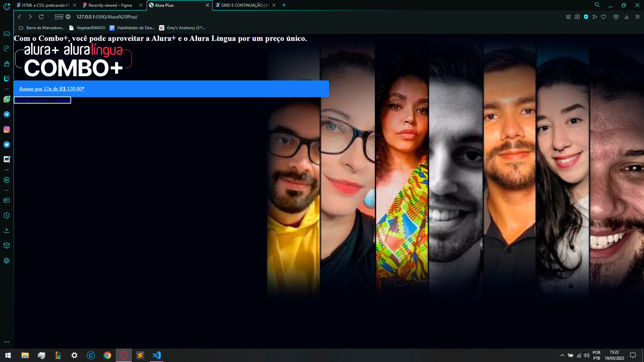Screen dimensions: 644x362
Task: Open extensions cube in toolbar
Action: pos(616,17)
